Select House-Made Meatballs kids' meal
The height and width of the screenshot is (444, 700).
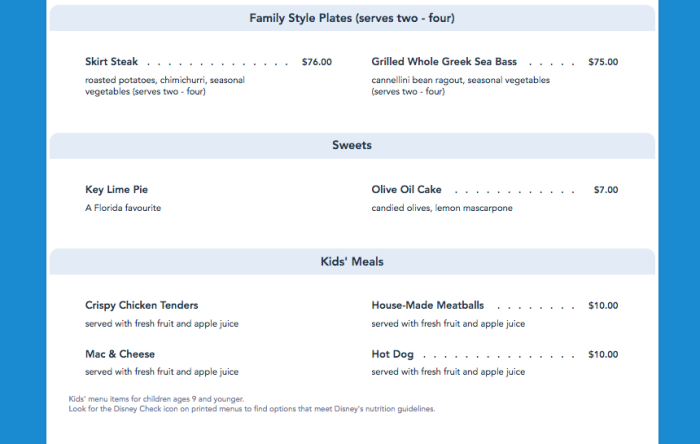[427, 306]
